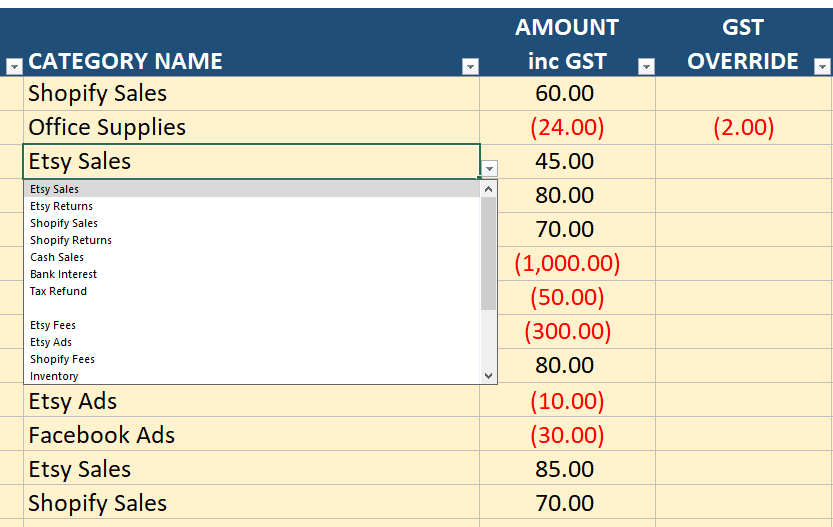Select the (2.00) GST override cell

point(744,128)
